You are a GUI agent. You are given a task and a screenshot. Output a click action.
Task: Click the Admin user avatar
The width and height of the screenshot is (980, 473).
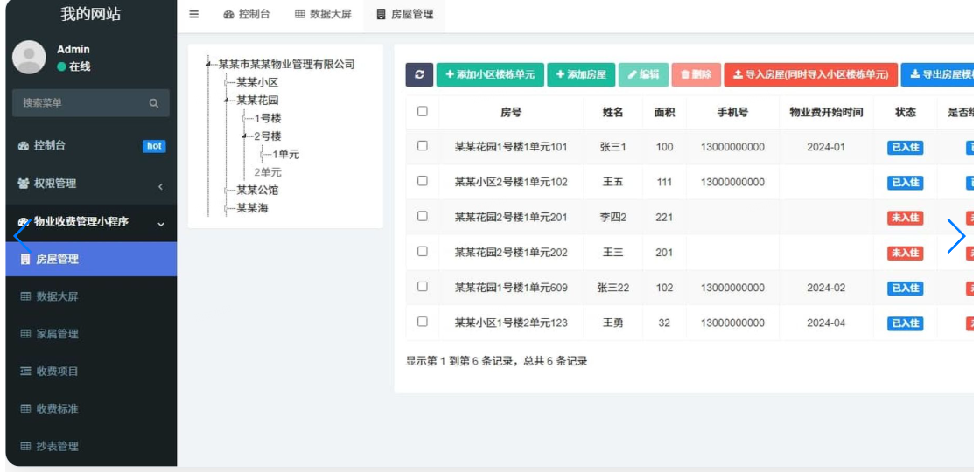tap(29, 58)
